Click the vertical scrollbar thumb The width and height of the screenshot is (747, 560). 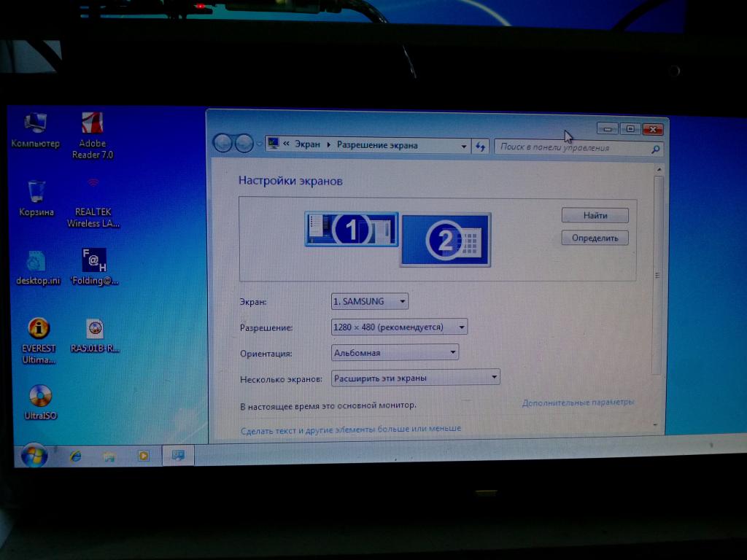(658, 275)
